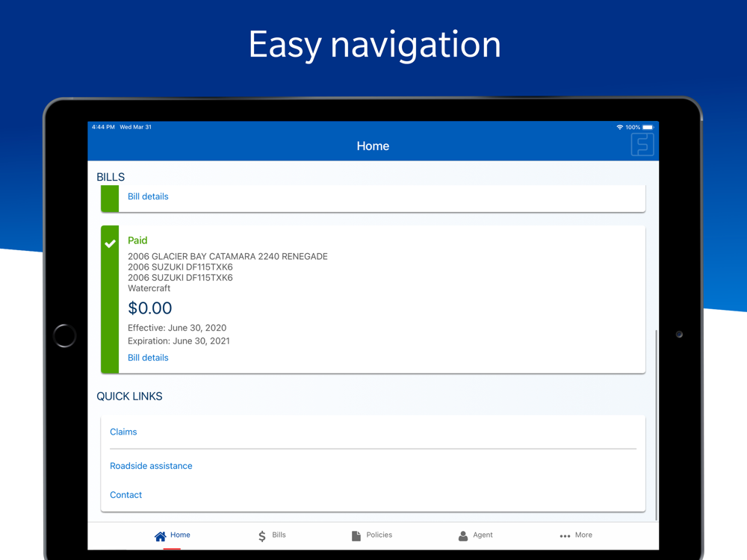Open the Contact quick link
This screenshot has height=560, width=747.
coord(125,495)
